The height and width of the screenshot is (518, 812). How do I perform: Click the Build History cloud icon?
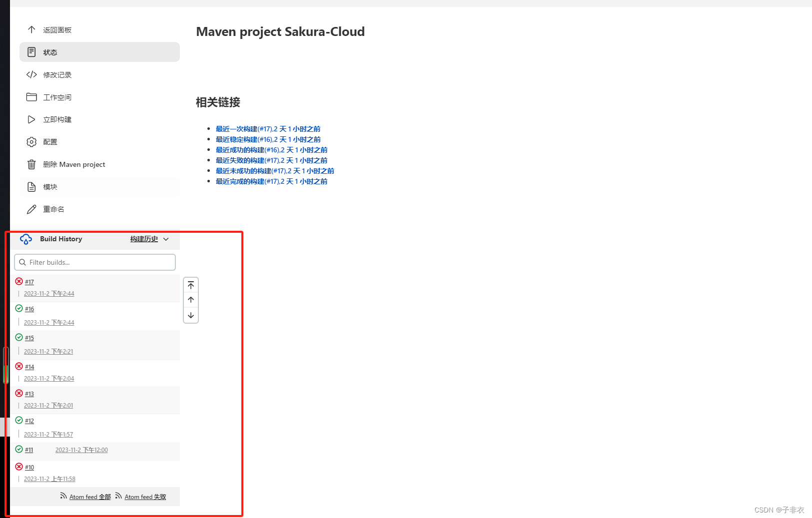tap(26, 239)
